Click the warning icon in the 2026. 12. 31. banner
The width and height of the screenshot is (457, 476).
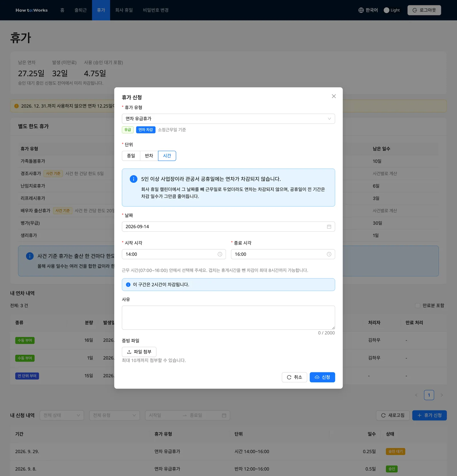click(17, 106)
